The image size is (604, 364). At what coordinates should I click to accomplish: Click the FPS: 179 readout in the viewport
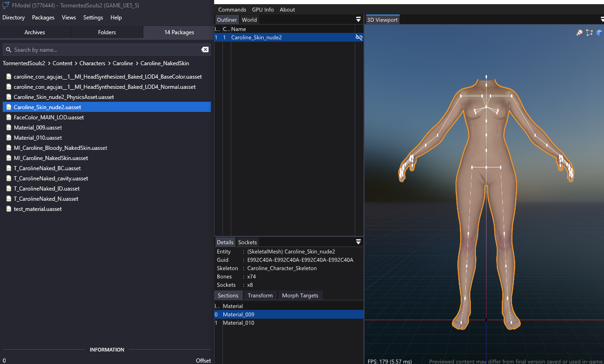[389, 361]
